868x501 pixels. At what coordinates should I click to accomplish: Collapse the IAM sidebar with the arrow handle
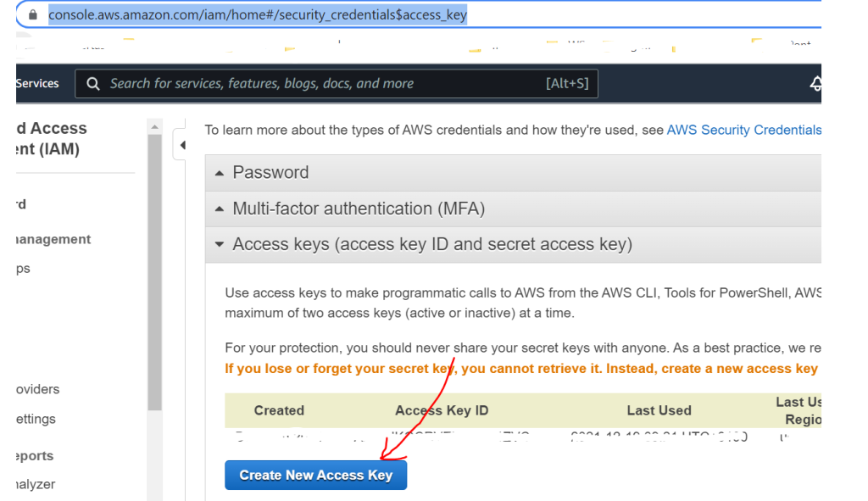tap(182, 145)
